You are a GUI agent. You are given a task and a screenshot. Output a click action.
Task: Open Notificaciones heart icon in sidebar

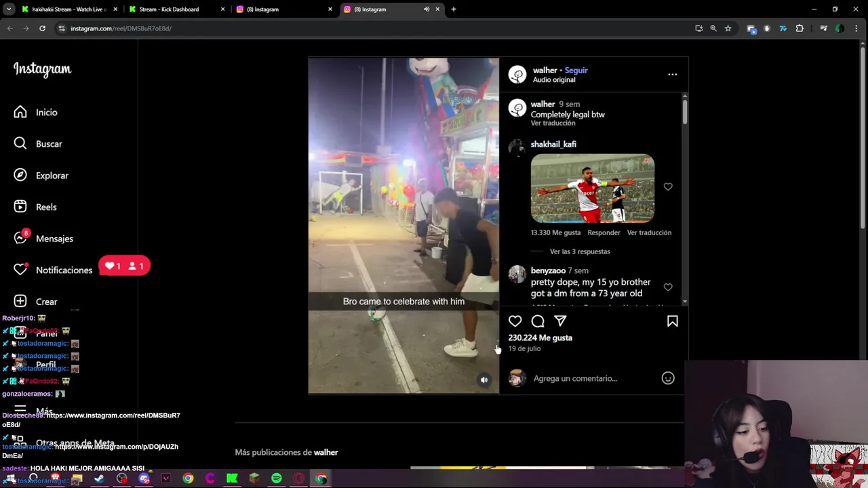pyautogui.click(x=20, y=270)
